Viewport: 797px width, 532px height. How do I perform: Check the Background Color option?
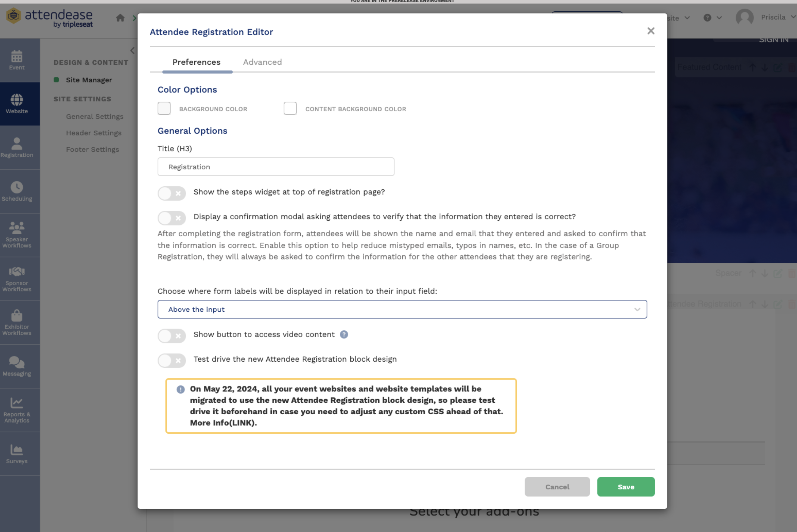tap(164, 108)
